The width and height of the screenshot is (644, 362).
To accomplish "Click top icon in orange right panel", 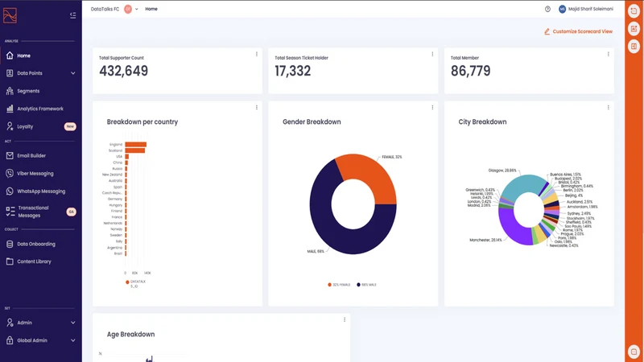I will click(x=634, y=11).
